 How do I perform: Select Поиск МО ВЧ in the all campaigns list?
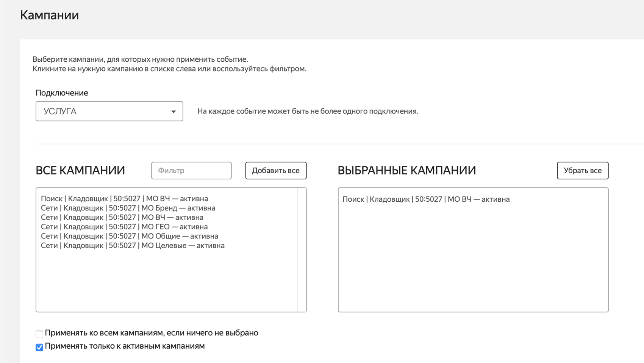click(124, 199)
